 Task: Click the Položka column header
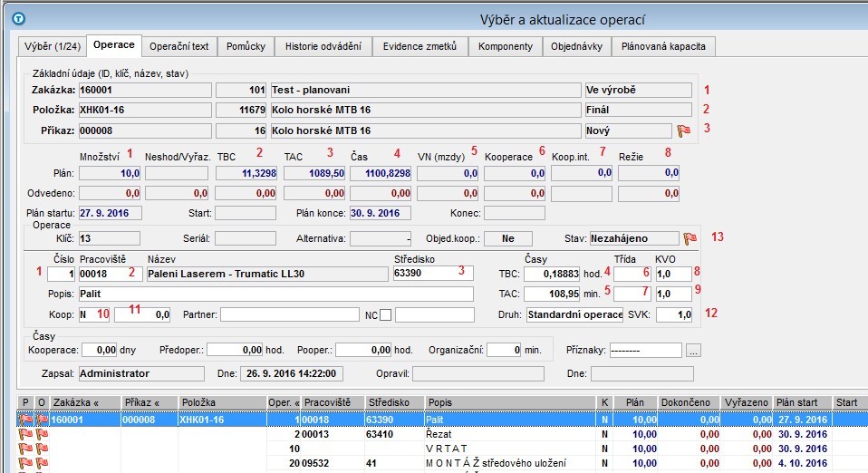click(222, 402)
